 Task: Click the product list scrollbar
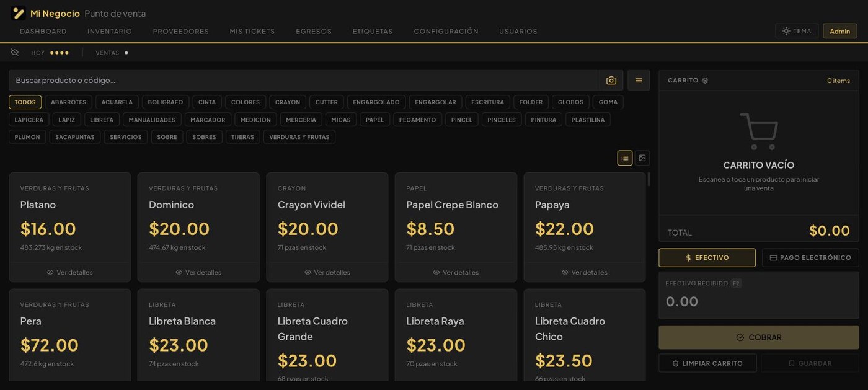[649, 179]
